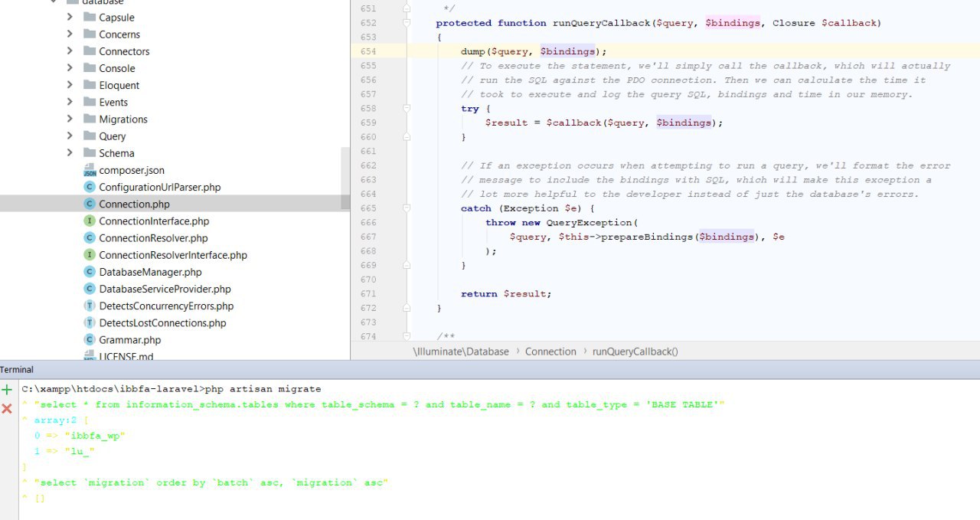Expand the Eloquent folder arrow
This screenshot has height=520, width=980.
click(70, 85)
